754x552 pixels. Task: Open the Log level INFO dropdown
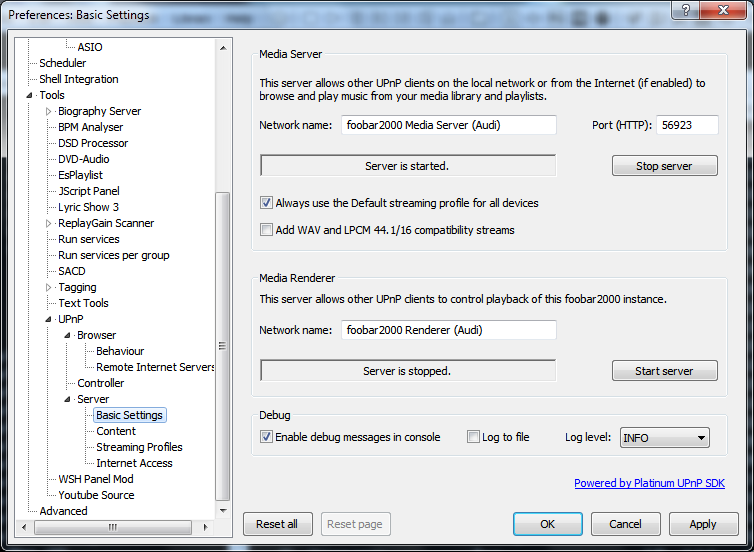[x=664, y=438]
